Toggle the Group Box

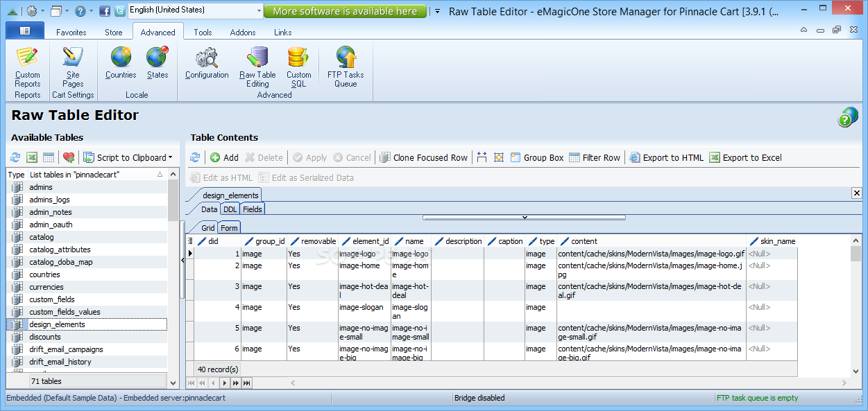(537, 157)
